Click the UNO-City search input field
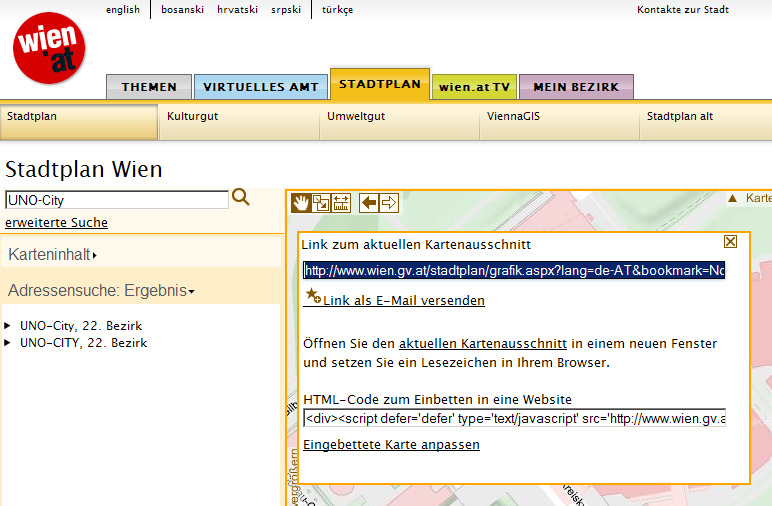 (x=116, y=200)
